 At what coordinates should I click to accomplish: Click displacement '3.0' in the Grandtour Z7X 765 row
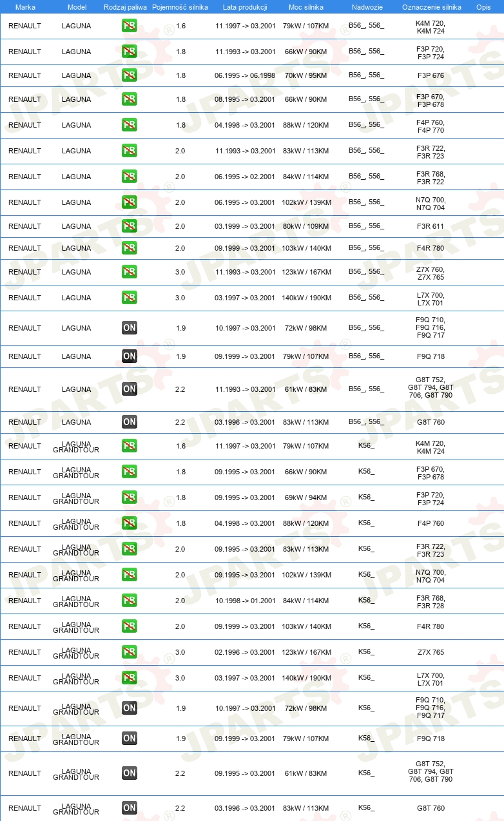tap(180, 652)
